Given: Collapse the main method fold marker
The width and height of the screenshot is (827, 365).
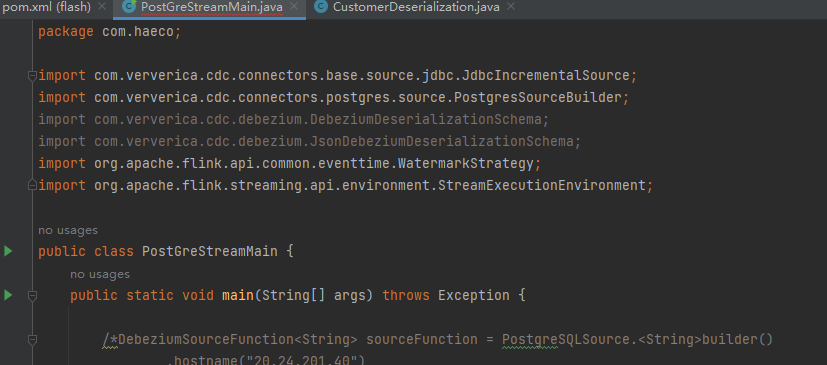Looking at the screenshot, I should [32, 295].
